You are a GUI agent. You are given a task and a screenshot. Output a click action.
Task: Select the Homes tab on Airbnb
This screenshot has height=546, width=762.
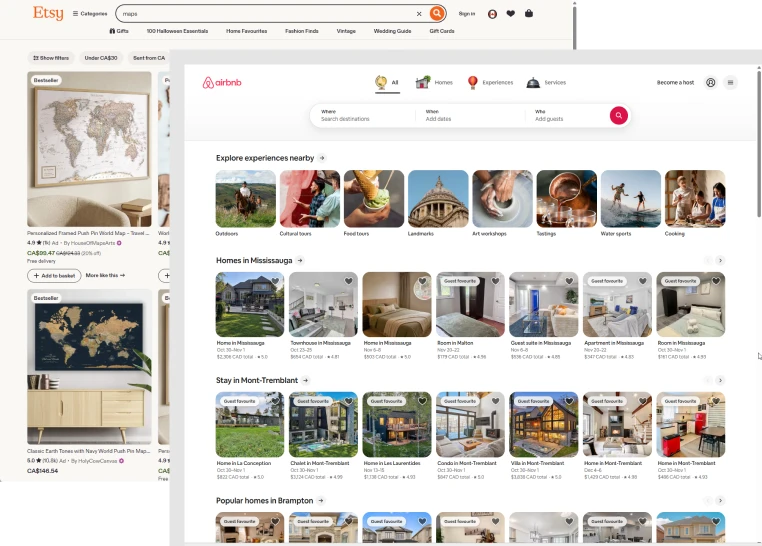click(x=434, y=83)
